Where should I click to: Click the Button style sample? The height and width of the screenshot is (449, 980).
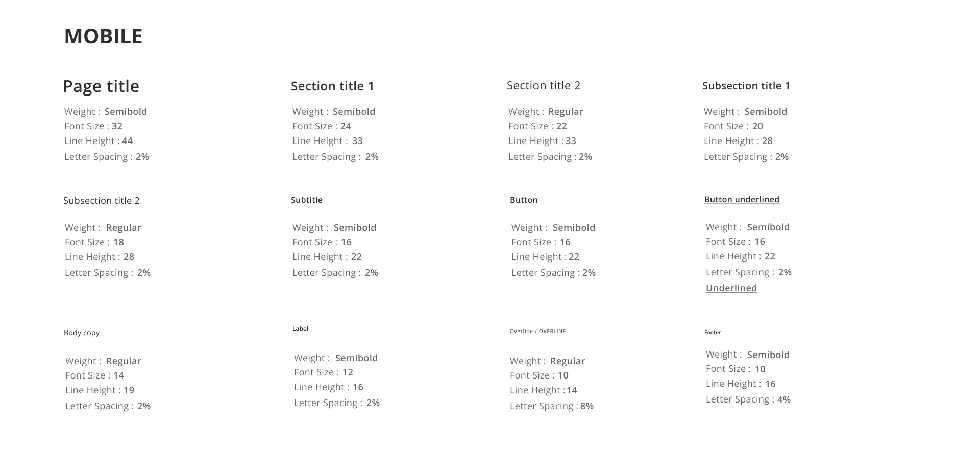click(524, 200)
